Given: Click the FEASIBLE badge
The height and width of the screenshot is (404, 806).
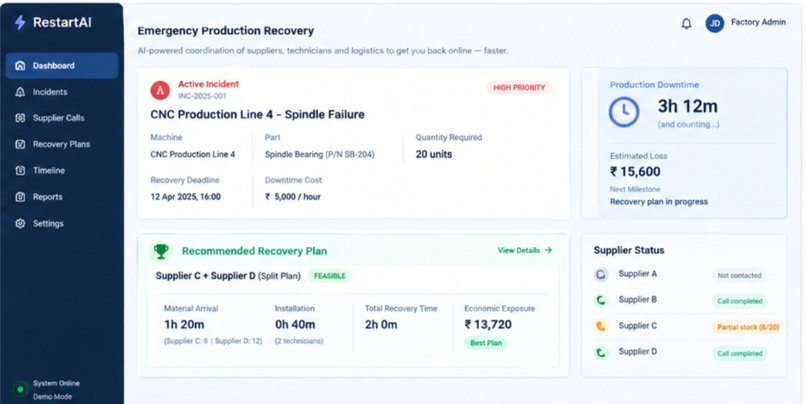Looking at the screenshot, I should point(329,276).
